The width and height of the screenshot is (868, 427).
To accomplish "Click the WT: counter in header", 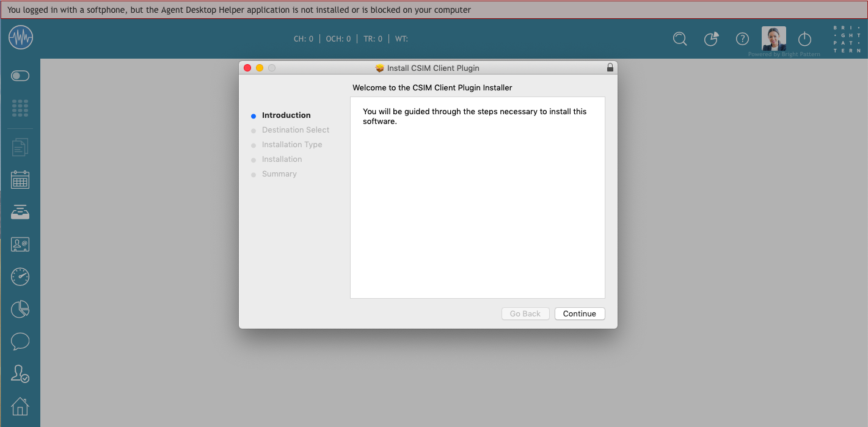I will pyautogui.click(x=401, y=39).
